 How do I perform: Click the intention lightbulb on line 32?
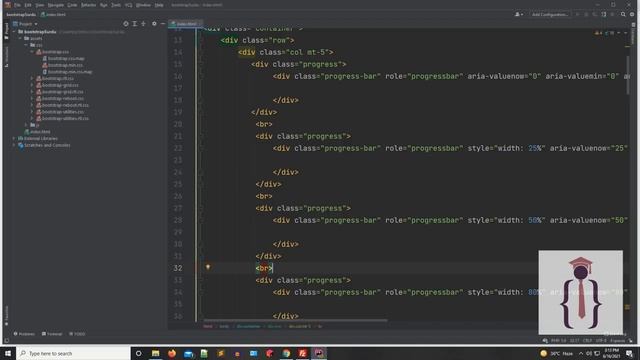pos(208,267)
